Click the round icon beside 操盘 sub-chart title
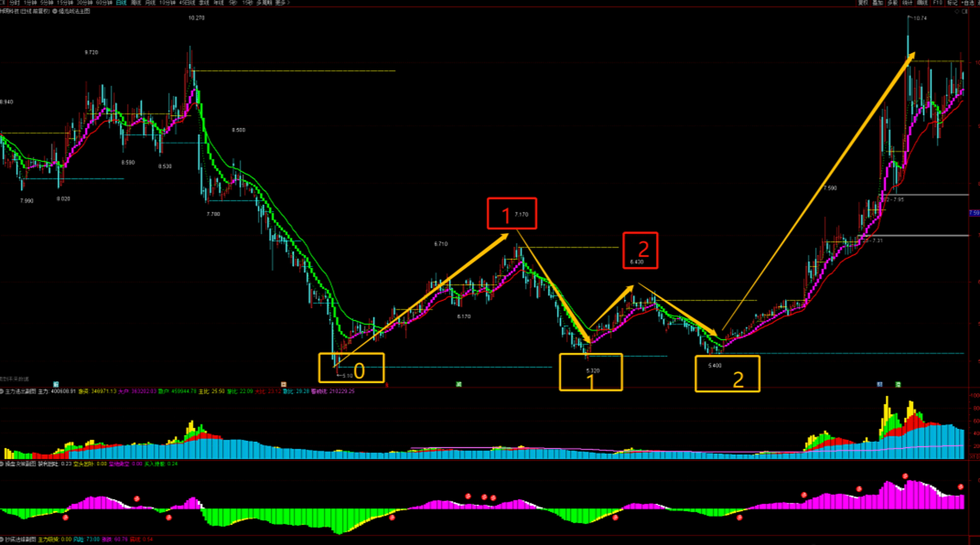This screenshot has height=545, width=980. (2, 464)
